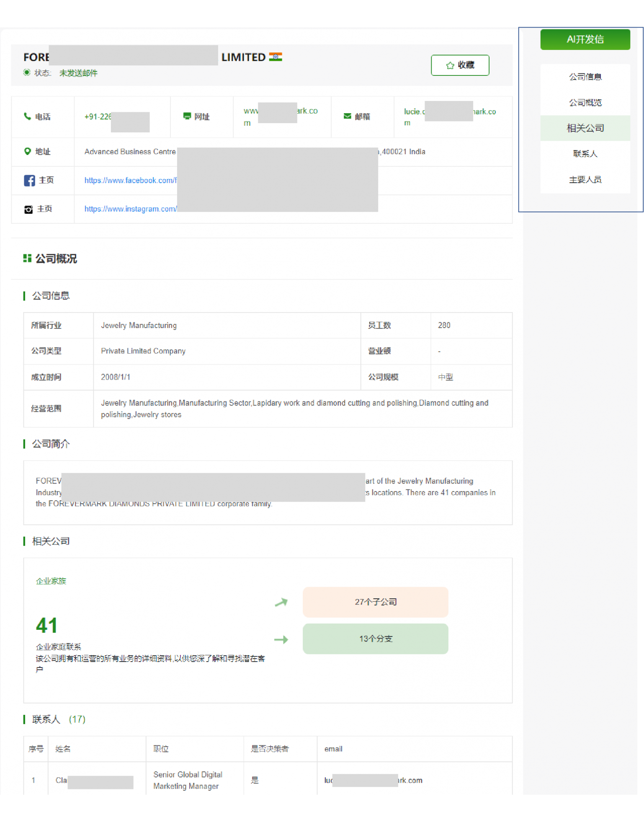Click the 职位 column header
Viewport: 644px width, 838px height.
161,749
